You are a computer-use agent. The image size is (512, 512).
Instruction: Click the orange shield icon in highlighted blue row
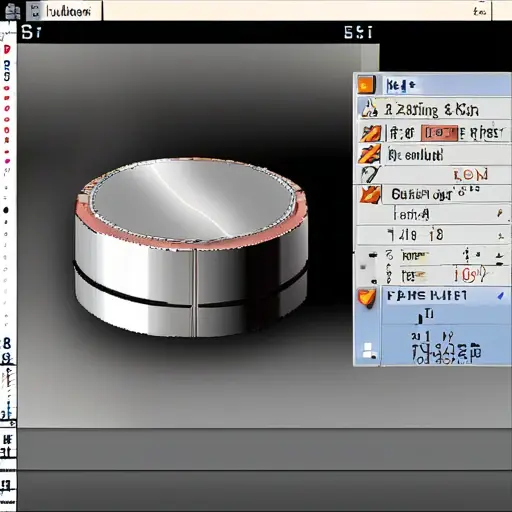pyautogui.click(x=367, y=298)
